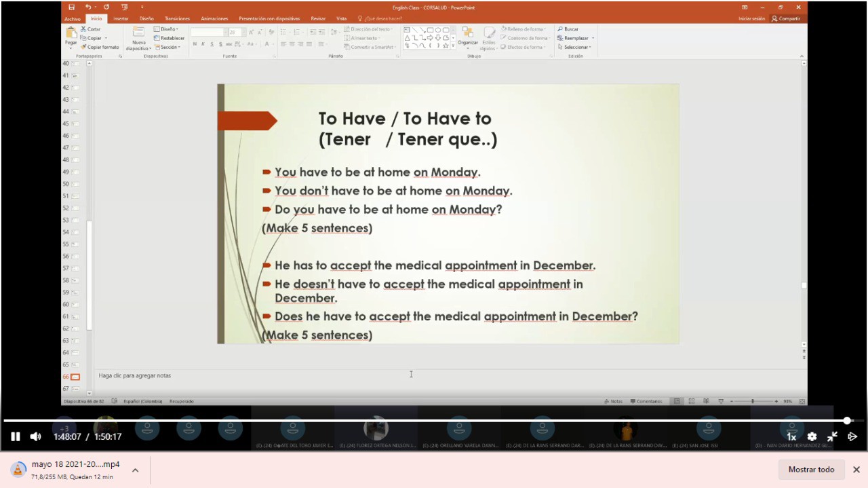Expand the download item options chevron
Screen dimensions: 868x488
click(135, 470)
